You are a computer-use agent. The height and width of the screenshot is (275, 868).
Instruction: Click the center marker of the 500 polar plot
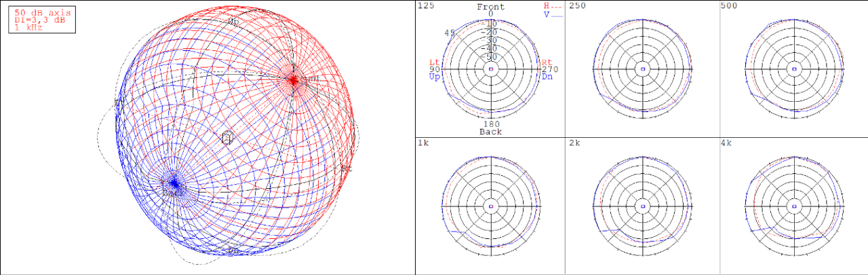pyautogui.click(x=795, y=69)
